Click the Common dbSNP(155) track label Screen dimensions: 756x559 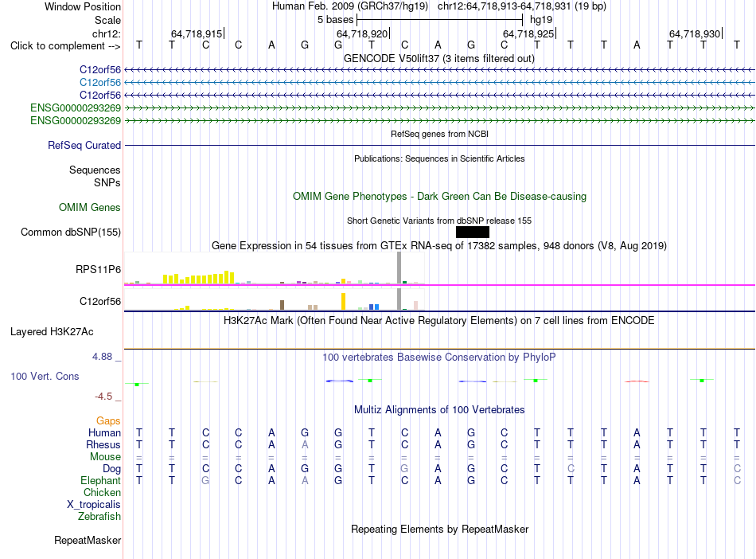point(70,232)
